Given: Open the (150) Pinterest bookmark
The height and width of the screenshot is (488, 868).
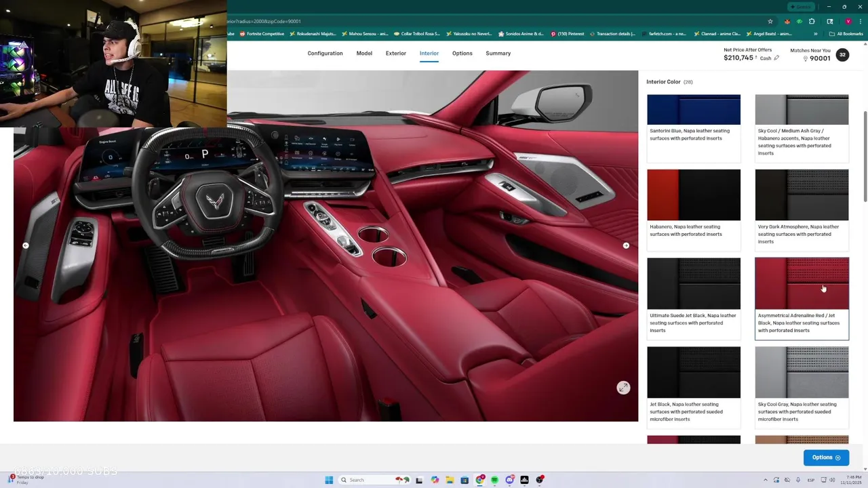Looking at the screenshot, I should [x=568, y=34].
